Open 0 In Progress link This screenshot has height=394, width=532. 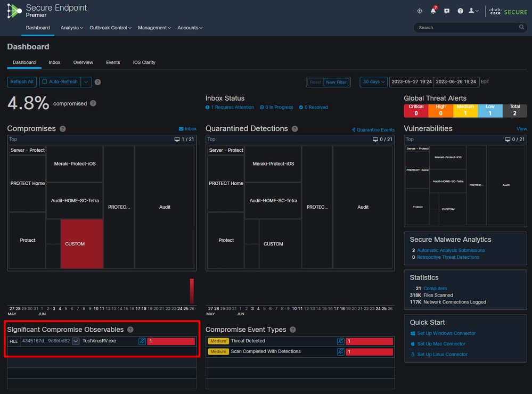(276, 107)
